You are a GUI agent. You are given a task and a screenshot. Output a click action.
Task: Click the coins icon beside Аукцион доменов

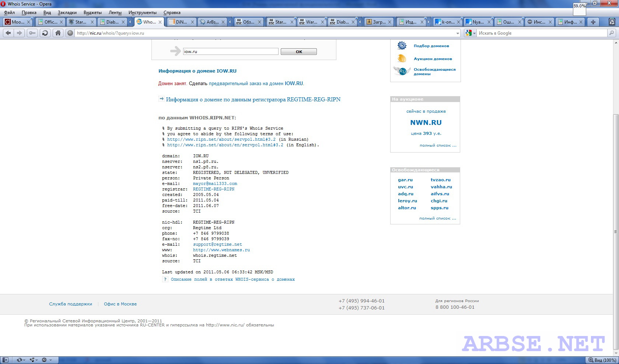(x=402, y=58)
